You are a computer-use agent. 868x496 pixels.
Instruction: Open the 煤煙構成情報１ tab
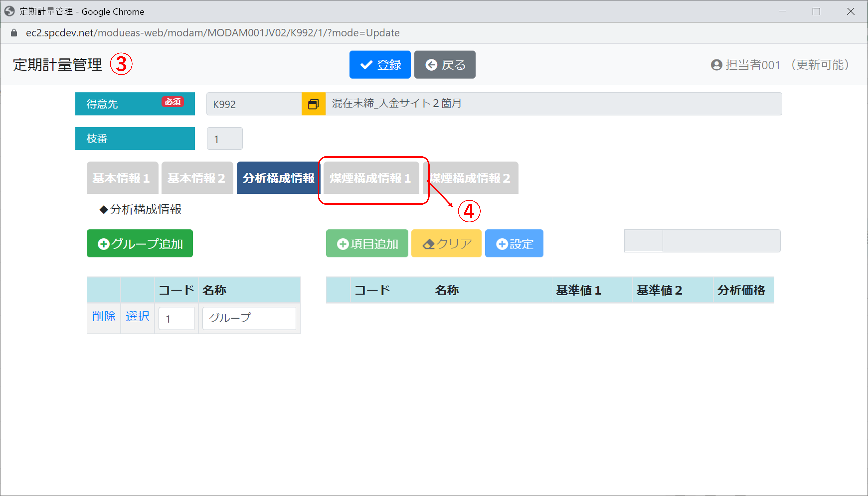371,178
